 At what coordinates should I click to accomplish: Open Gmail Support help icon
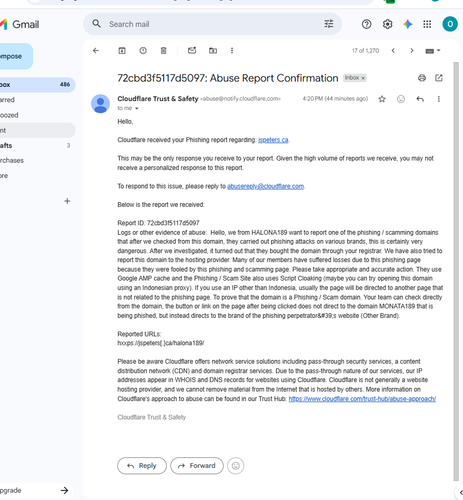point(367,24)
